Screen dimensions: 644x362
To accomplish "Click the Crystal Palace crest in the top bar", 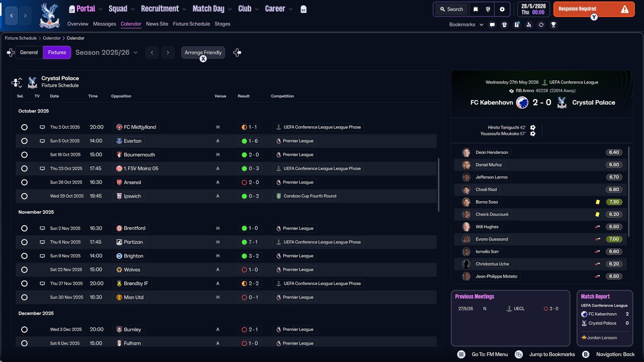I will click(49, 16).
